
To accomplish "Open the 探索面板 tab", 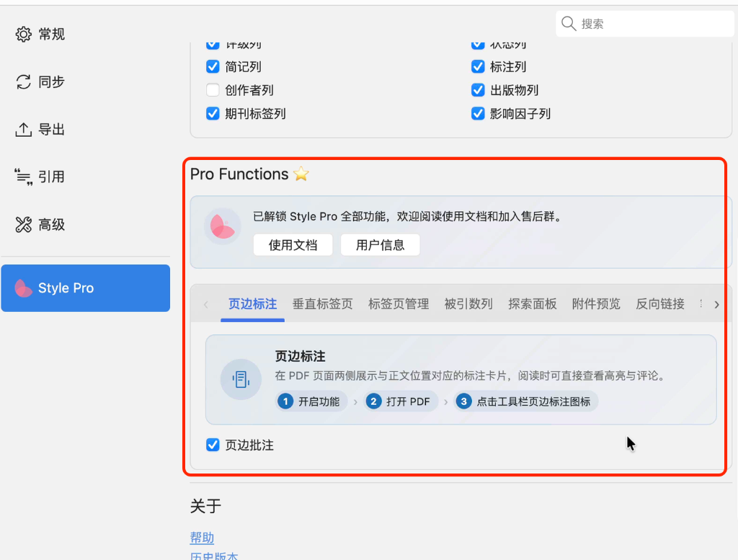I will 533,304.
